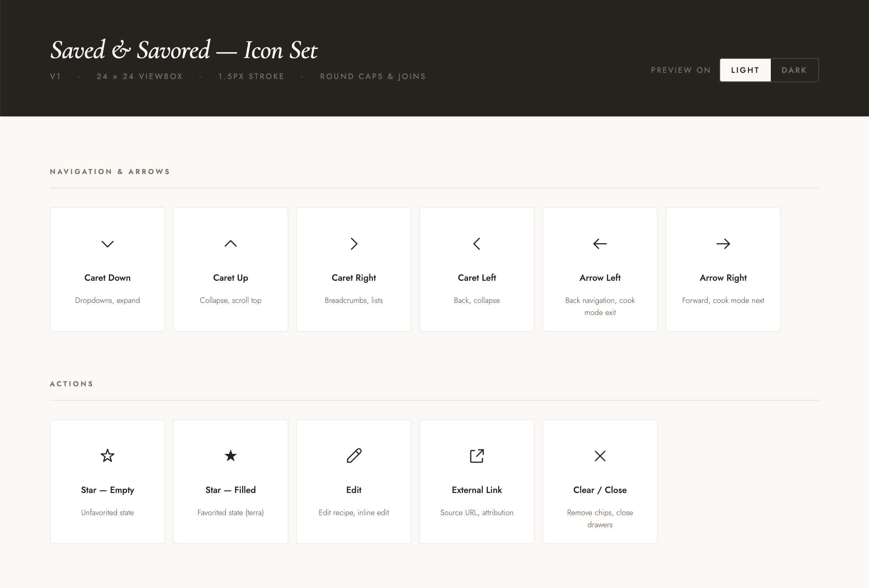Screen dimensions: 869x588
Task: Click the Arrow Left icon
Action: pos(600,244)
